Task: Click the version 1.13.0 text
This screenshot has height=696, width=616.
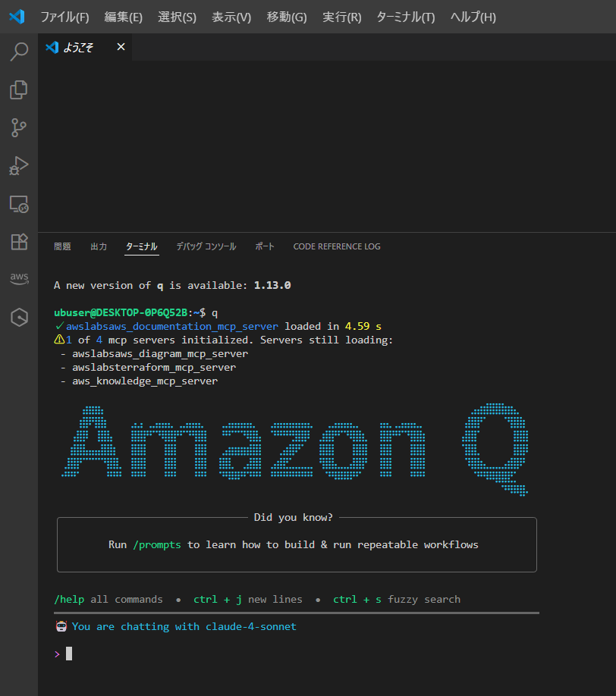Action: (x=272, y=285)
